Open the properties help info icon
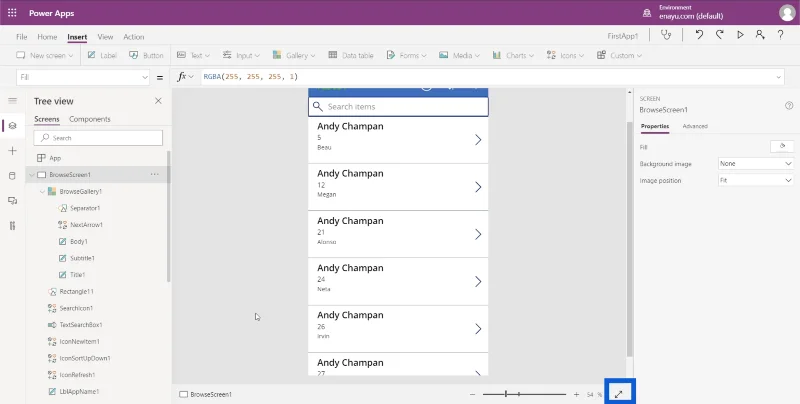This screenshot has width=800, height=404. point(789,106)
